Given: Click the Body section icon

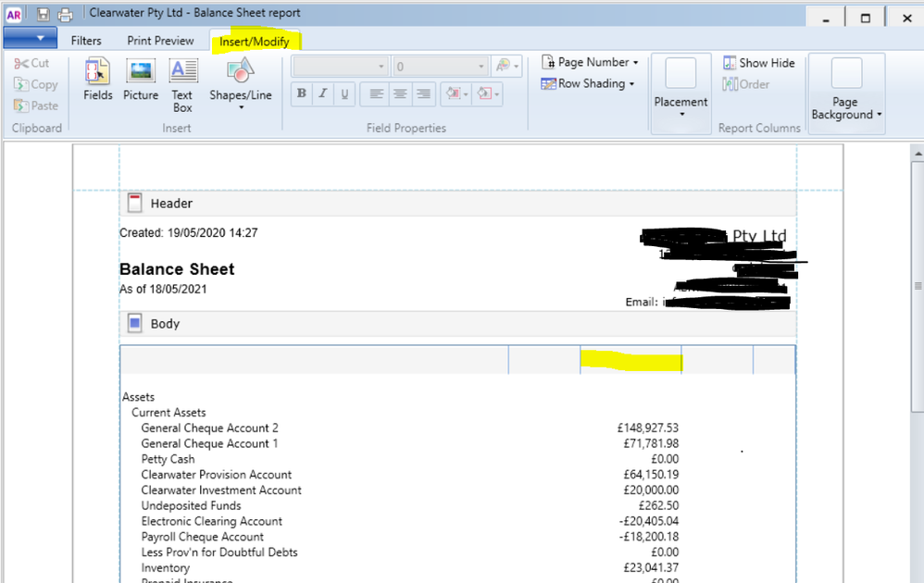Looking at the screenshot, I should pos(135,324).
